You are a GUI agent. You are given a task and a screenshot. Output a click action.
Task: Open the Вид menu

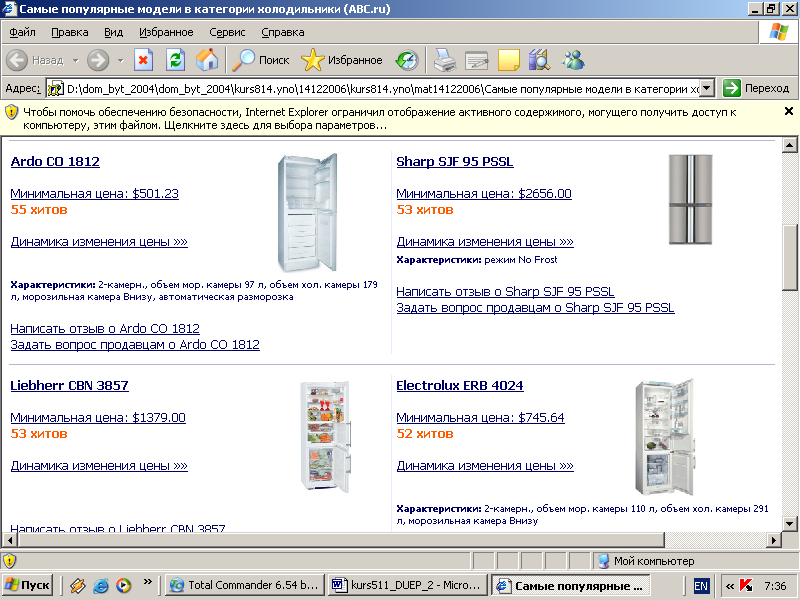pos(114,32)
